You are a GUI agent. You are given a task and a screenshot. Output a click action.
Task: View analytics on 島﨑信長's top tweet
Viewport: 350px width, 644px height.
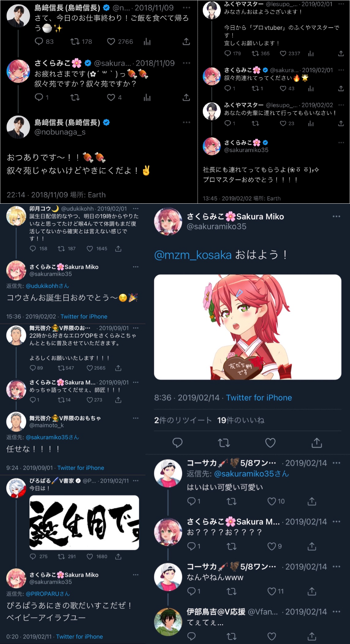coord(147,41)
